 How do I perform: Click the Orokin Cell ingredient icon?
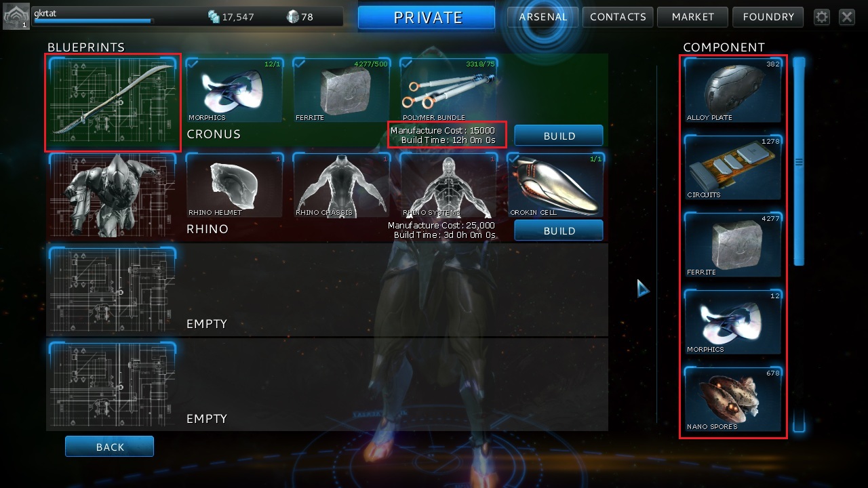(555, 185)
